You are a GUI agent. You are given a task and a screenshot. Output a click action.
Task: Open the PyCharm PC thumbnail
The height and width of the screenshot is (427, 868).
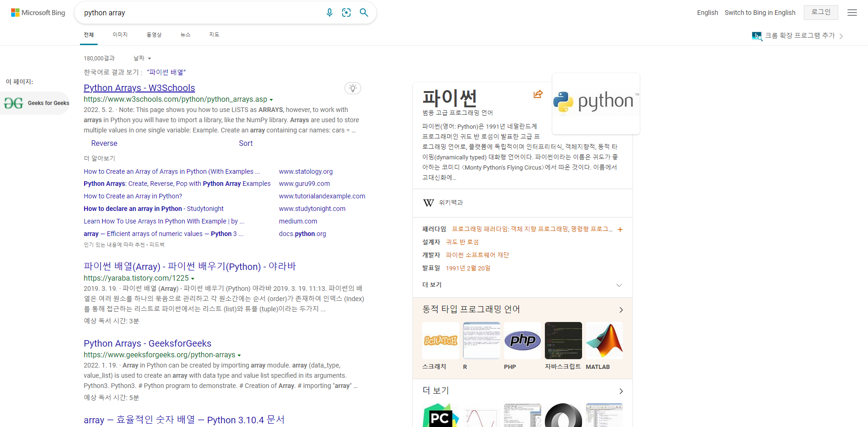click(x=441, y=415)
